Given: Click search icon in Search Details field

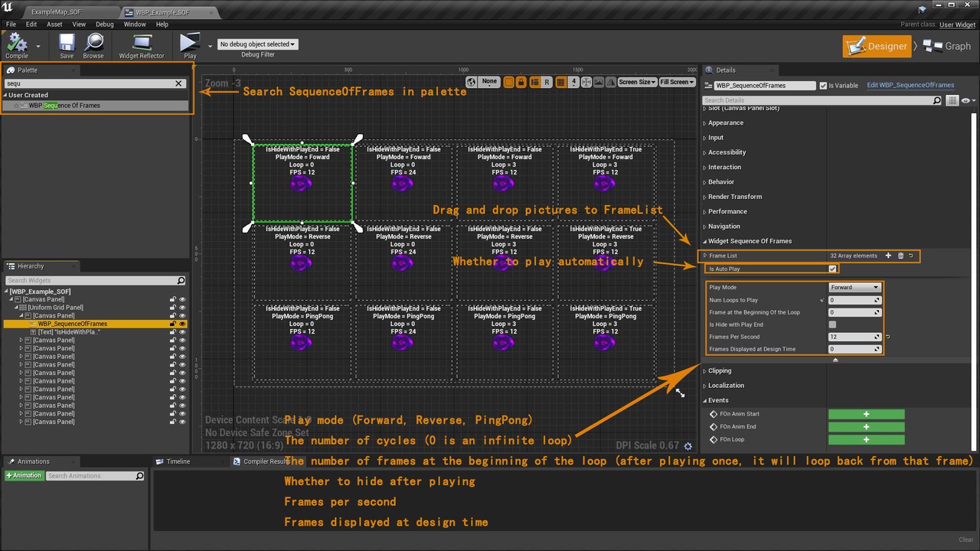Looking at the screenshot, I should click(937, 100).
